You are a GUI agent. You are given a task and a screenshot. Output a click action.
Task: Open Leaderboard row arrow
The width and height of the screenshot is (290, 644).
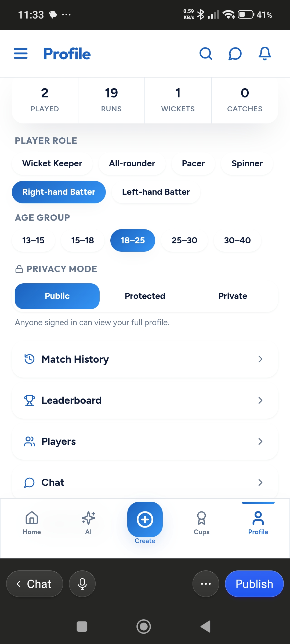click(260, 400)
